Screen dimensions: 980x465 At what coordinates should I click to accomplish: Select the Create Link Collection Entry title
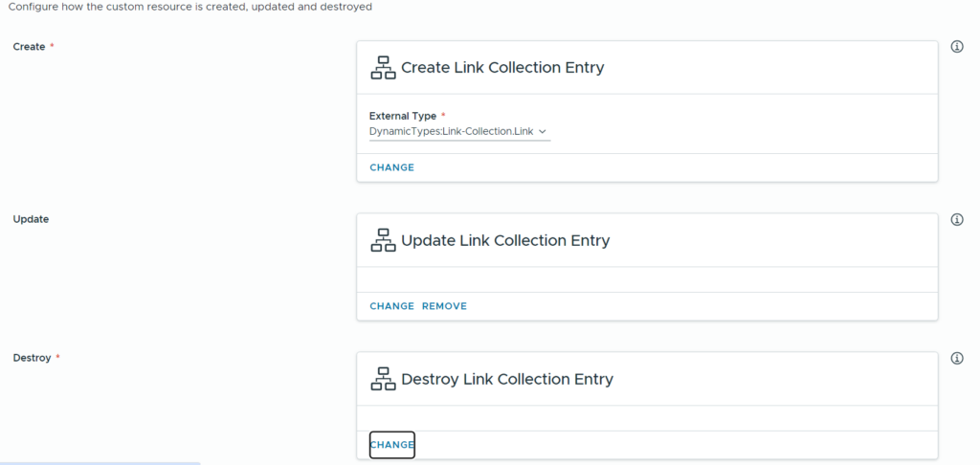coord(502,68)
